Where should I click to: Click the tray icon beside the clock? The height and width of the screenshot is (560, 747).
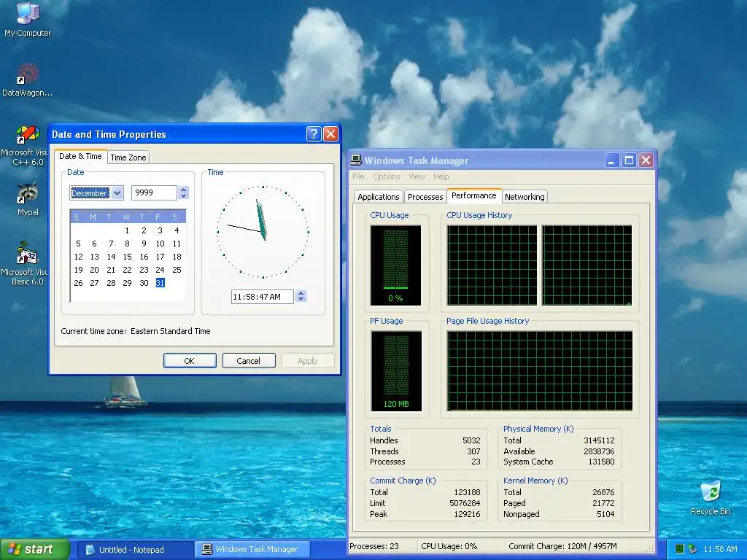[x=693, y=549]
